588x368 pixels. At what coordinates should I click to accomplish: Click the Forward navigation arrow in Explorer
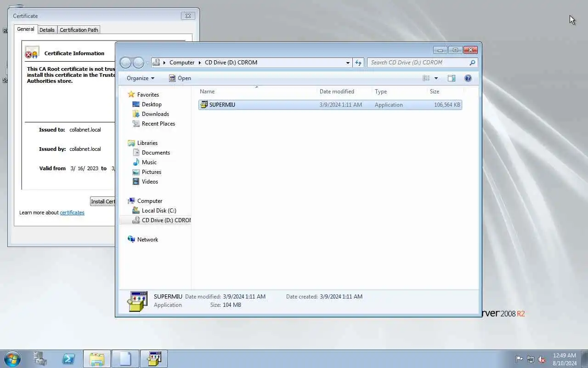(138, 63)
